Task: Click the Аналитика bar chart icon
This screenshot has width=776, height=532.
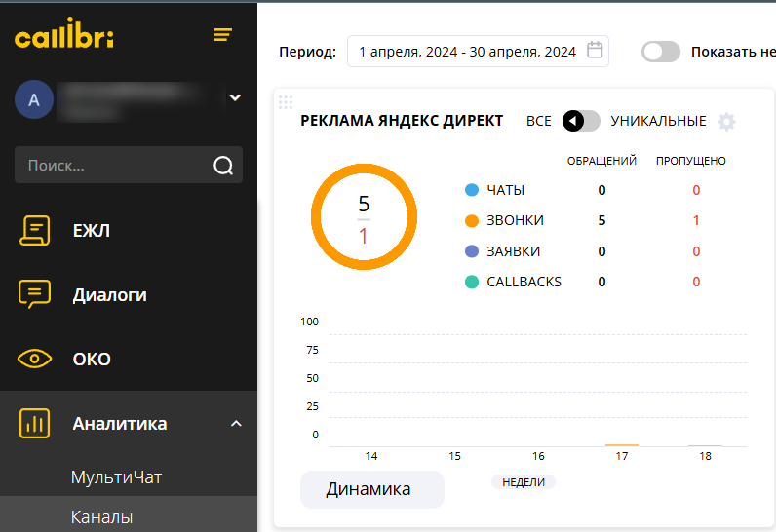Action: [x=35, y=424]
